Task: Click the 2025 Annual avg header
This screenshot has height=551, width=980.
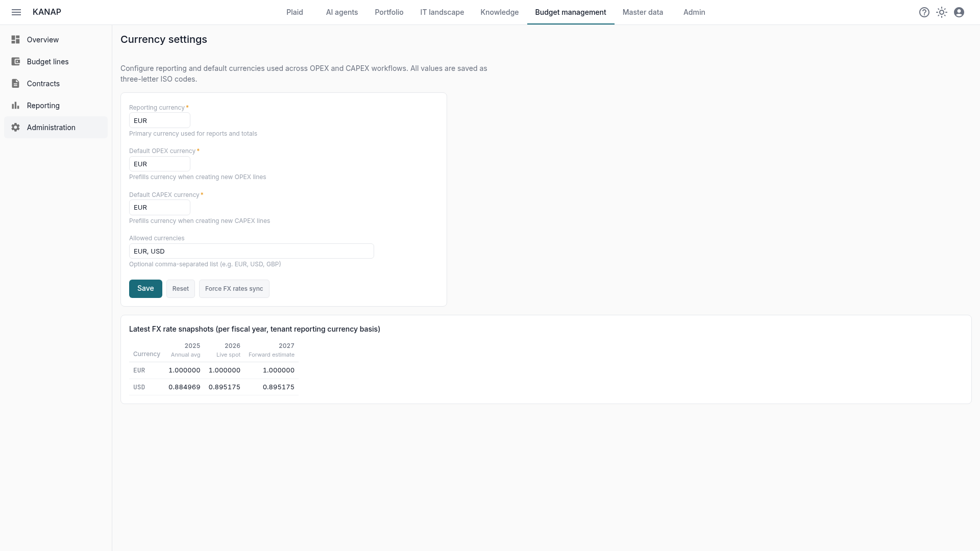Action: [x=185, y=350]
